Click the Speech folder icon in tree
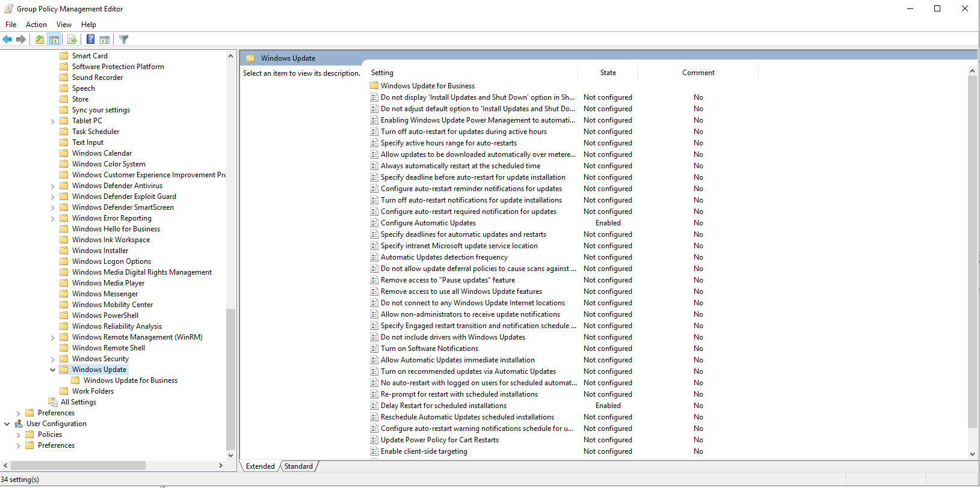The width and height of the screenshot is (980, 488). click(64, 88)
